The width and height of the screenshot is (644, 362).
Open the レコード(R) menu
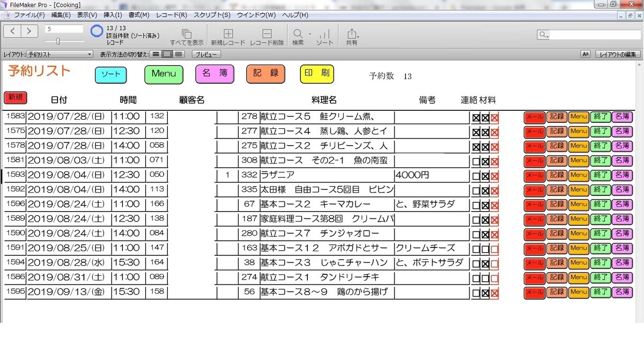172,15
